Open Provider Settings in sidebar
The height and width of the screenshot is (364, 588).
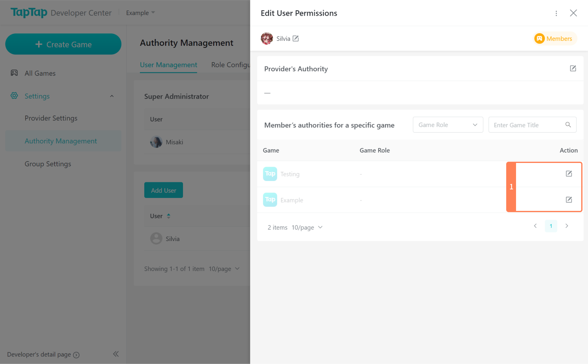[51, 118]
